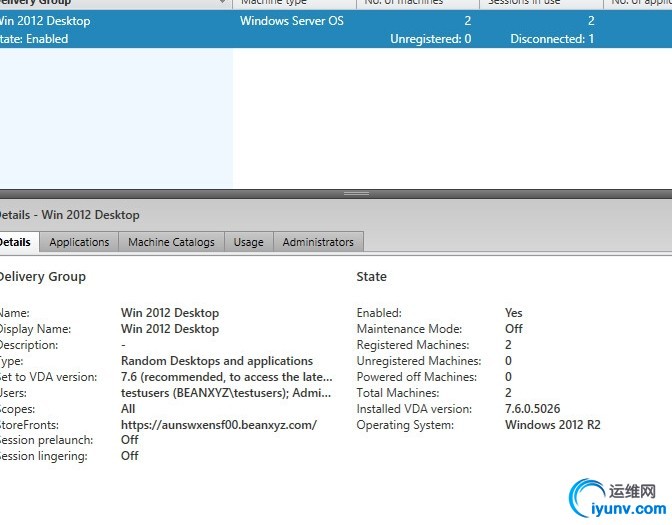Switch to the Applications tab
The width and height of the screenshot is (672, 525).
(79, 242)
